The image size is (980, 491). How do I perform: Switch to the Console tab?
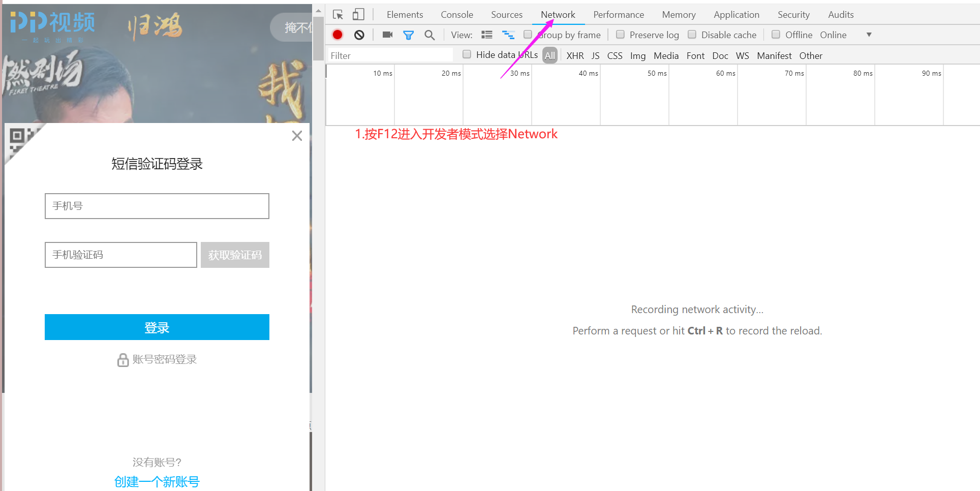click(x=456, y=14)
